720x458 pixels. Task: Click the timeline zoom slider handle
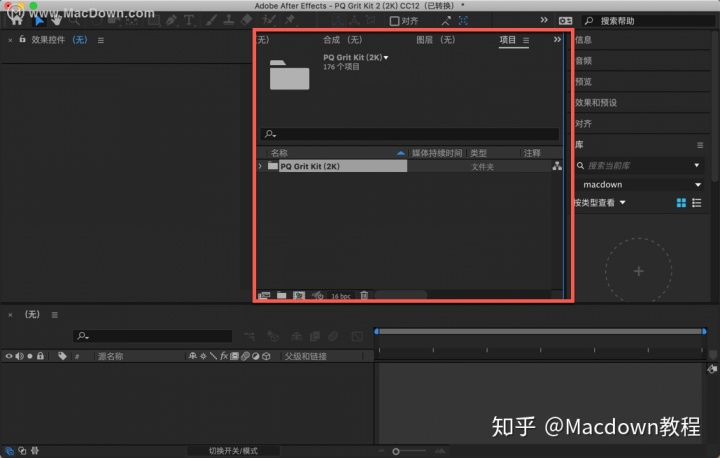click(396, 452)
